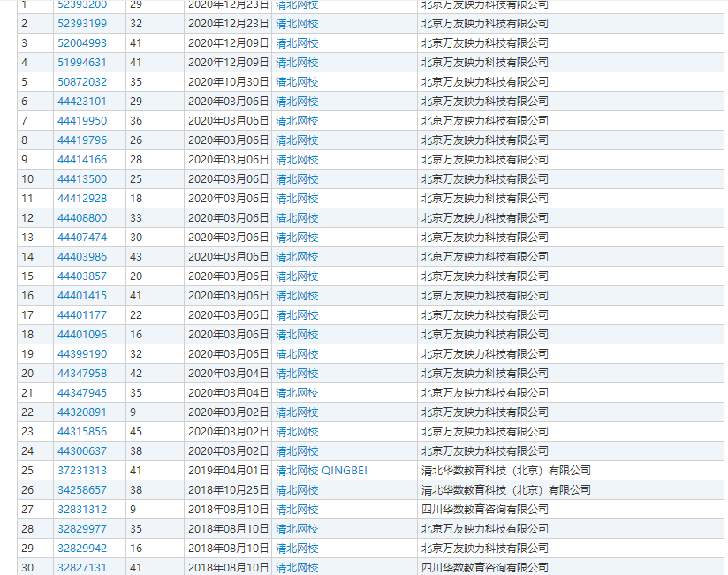
Task: Open registration number 52393199 link
Action: pos(82,24)
